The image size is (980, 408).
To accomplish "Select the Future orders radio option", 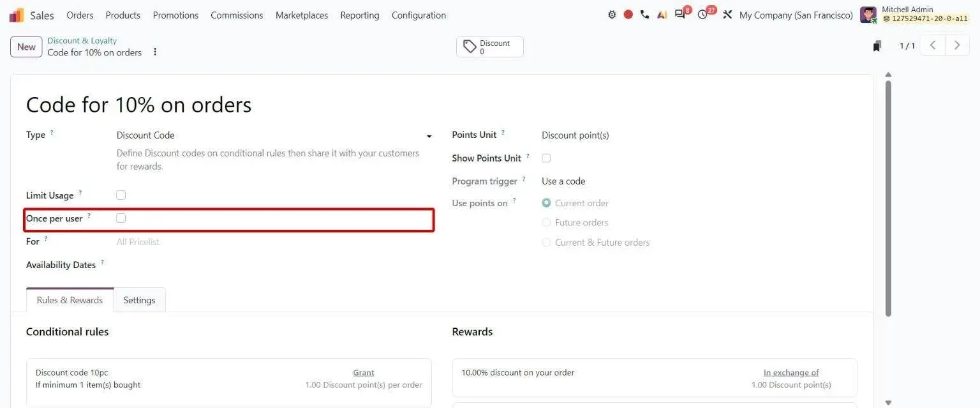I will pyautogui.click(x=546, y=222).
